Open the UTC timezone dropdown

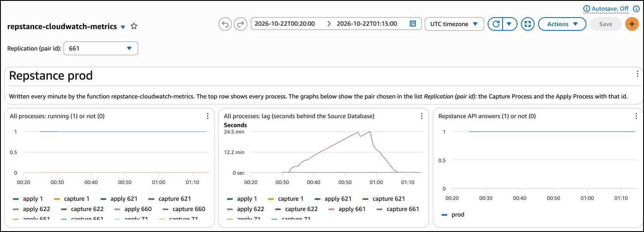(x=454, y=24)
